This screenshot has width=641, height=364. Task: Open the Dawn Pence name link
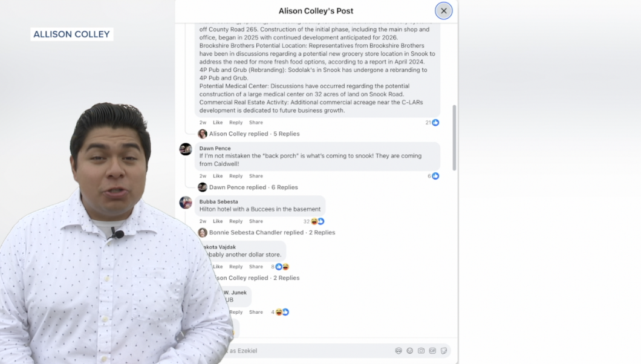[215, 148]
